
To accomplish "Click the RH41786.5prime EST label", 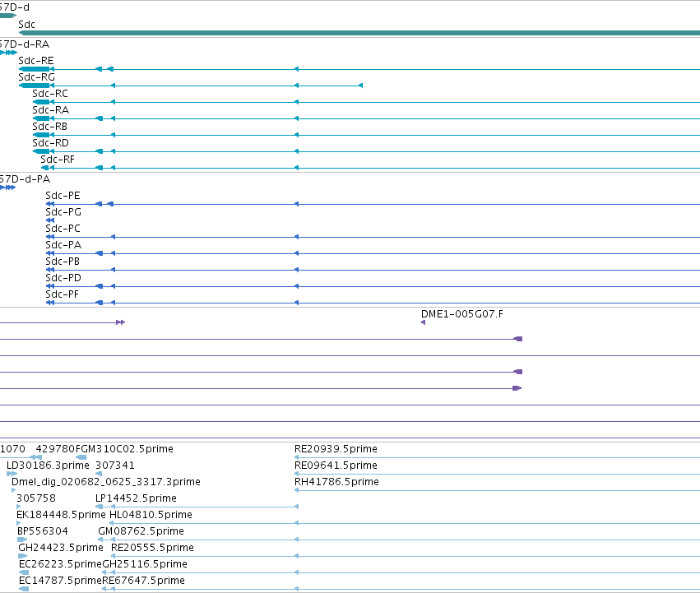I will [x=336, y=482].
